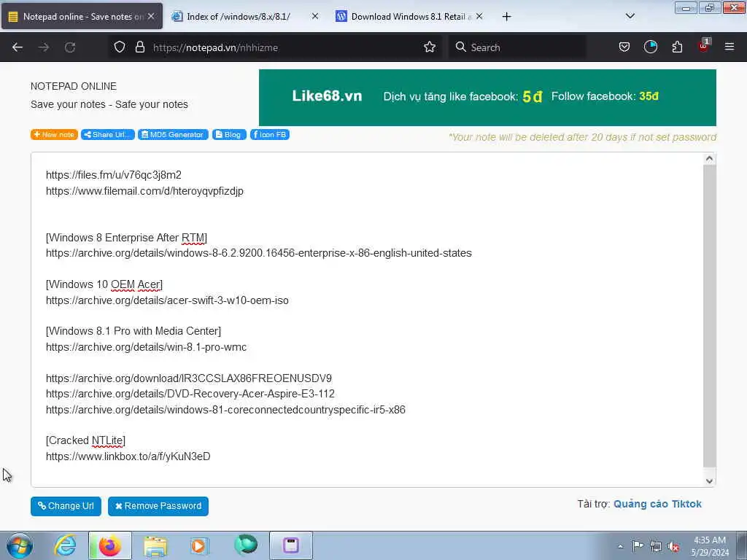Show hidden tray icons arrow
The height and width of the screenshot is (560, 747).
click(620, 546)
